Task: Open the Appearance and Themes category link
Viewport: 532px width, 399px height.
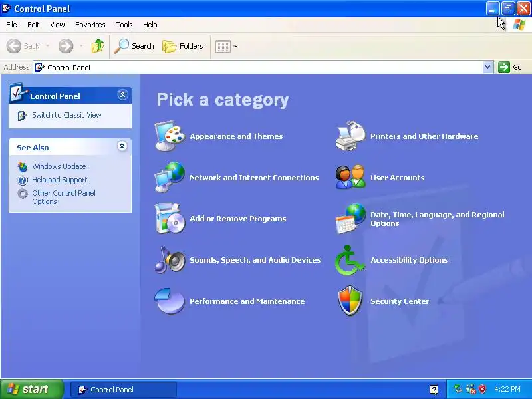Action: tap(236, 136)
